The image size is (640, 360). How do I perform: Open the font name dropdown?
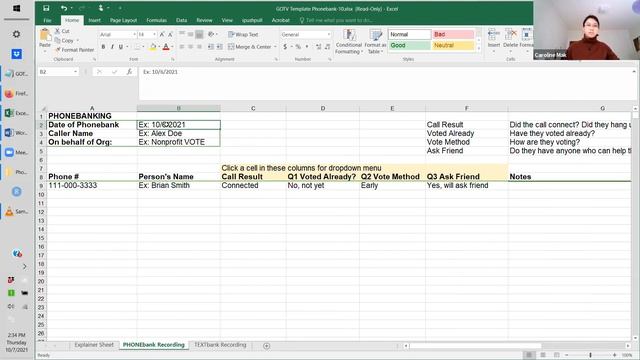tap(134, 35)
